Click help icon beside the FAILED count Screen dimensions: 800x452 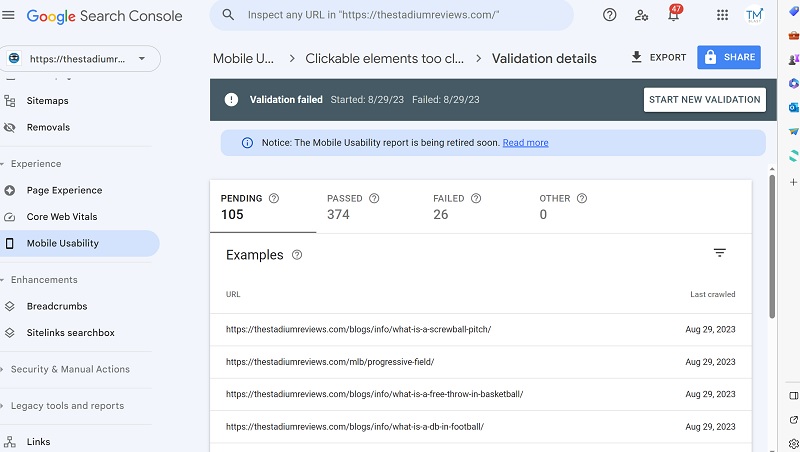(476, 198)
